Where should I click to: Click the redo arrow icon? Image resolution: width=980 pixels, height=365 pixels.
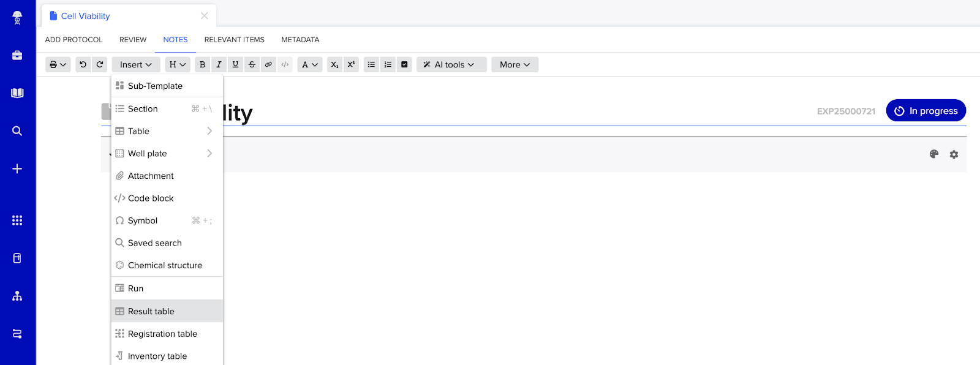(x=100, y=64)
